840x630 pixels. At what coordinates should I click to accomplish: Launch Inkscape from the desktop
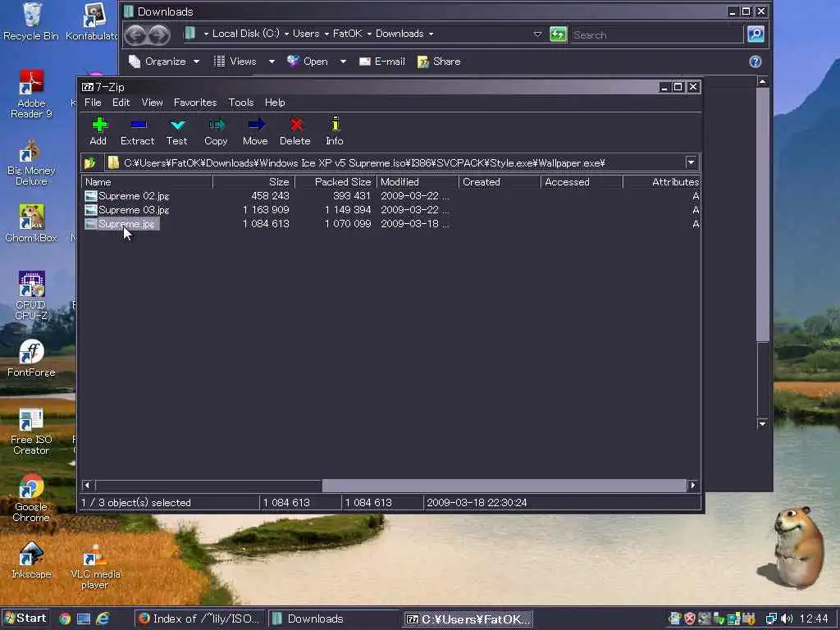click(31, 560)
